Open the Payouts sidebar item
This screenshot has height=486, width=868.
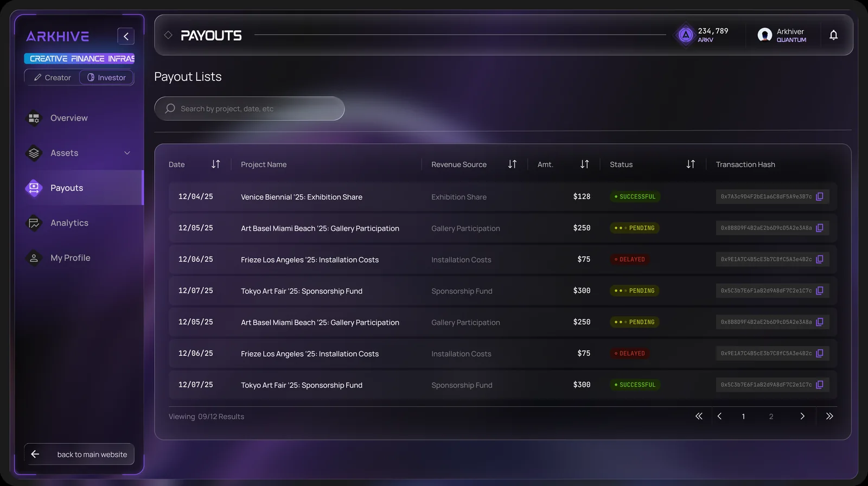click(79, 188)
